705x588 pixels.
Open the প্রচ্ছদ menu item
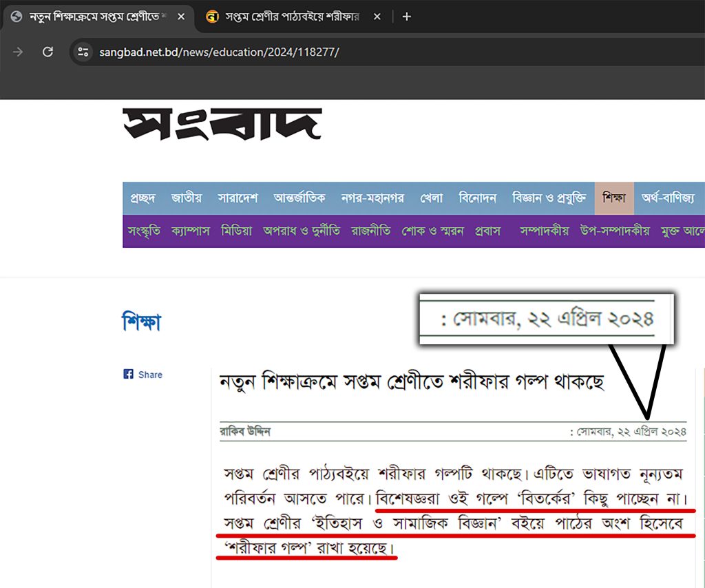(x=143, y=198)
